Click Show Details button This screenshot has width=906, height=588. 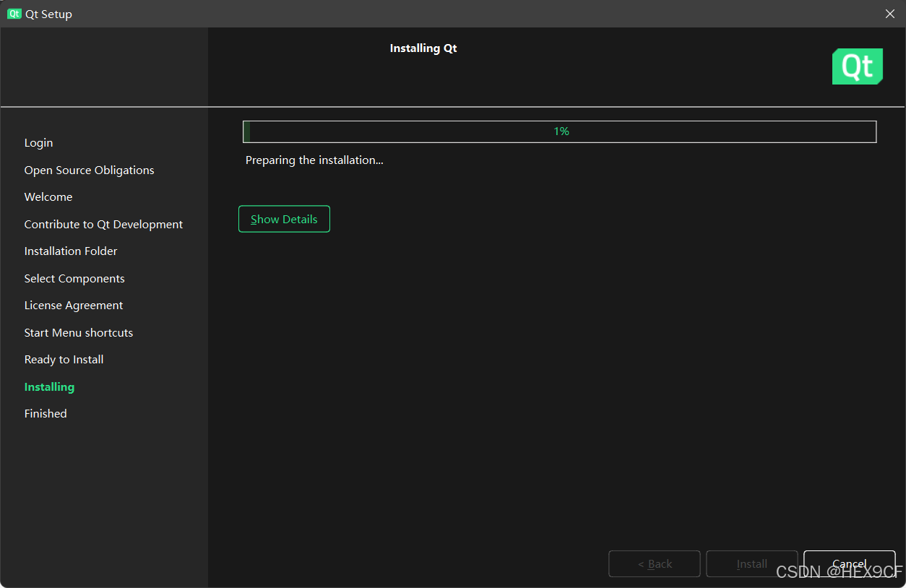(284, 219)
